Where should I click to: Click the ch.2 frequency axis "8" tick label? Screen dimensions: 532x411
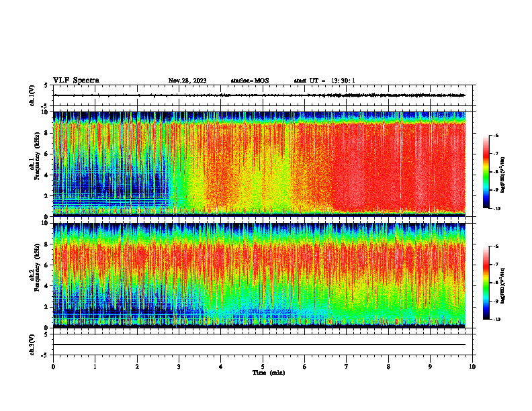[x=47, y=244]
